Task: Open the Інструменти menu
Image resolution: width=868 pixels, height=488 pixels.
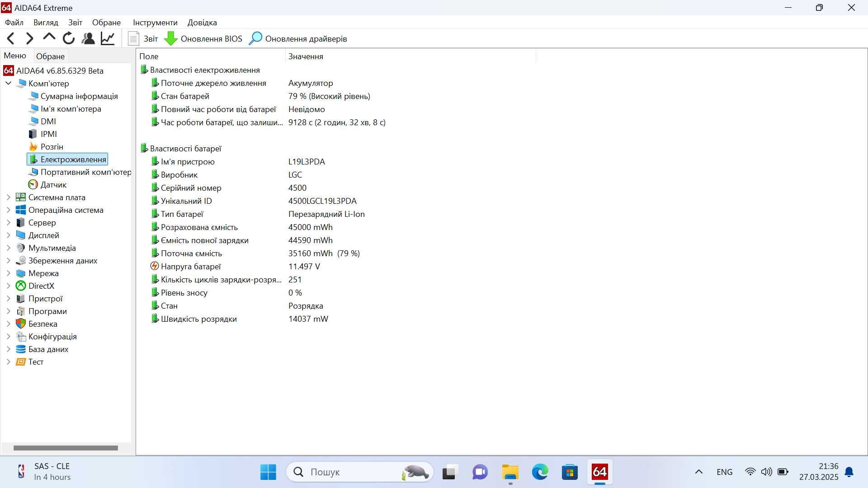Action: [155, 22]
